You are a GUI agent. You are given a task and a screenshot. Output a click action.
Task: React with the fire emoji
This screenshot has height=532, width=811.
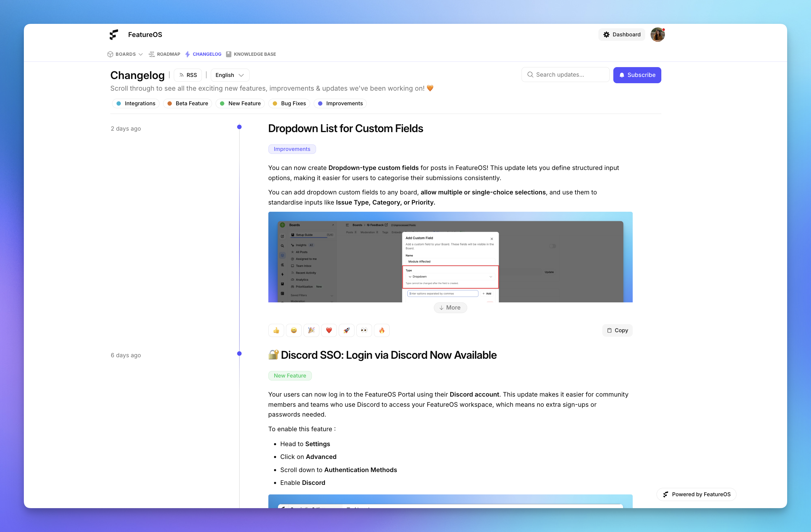[x=382, y=330]
